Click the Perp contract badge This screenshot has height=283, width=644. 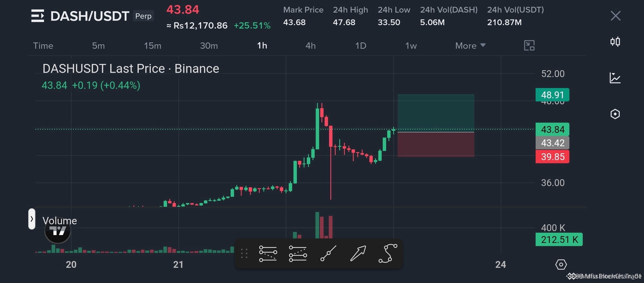[x=143, y=16]
